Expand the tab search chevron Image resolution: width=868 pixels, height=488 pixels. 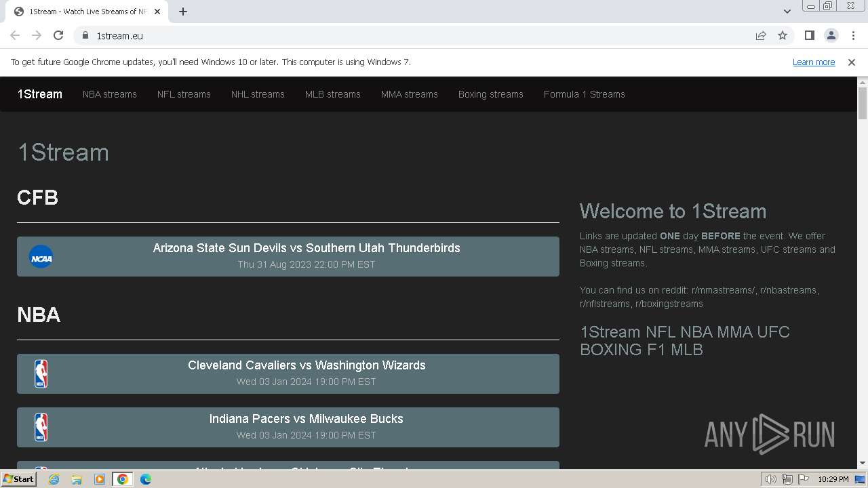787,12
